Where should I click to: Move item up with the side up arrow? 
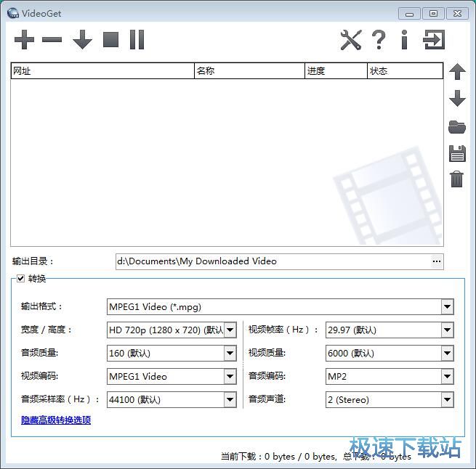tap(457, 72)
